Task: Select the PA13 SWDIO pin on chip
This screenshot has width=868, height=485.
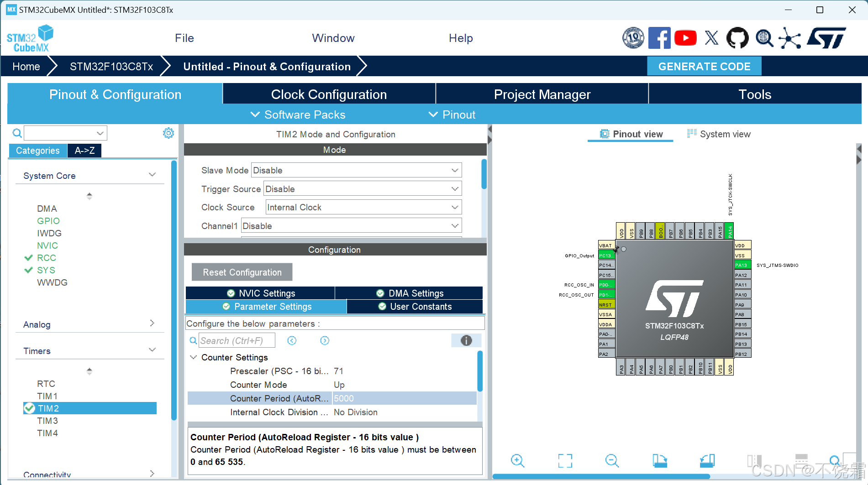Action: point(742,265)
